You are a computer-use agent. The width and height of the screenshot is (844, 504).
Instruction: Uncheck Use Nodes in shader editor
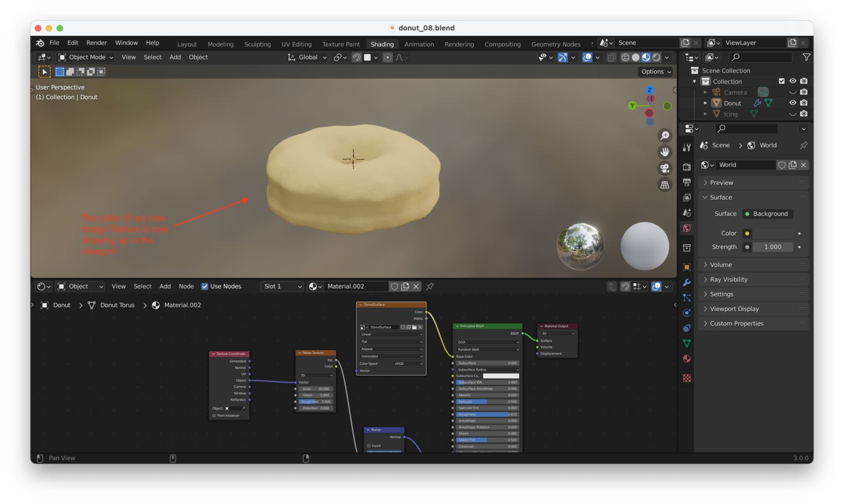205,286
